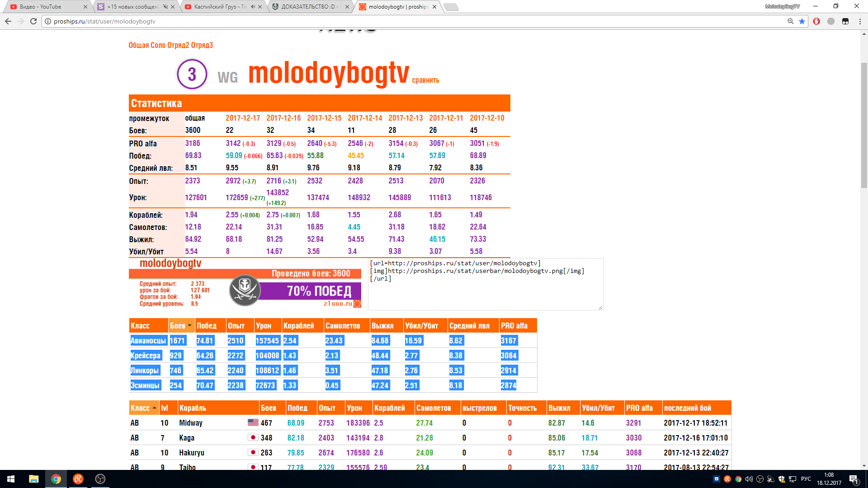Switch to the 'Видео - YouTube' tab
868x488 pixels.
[47, 7]
